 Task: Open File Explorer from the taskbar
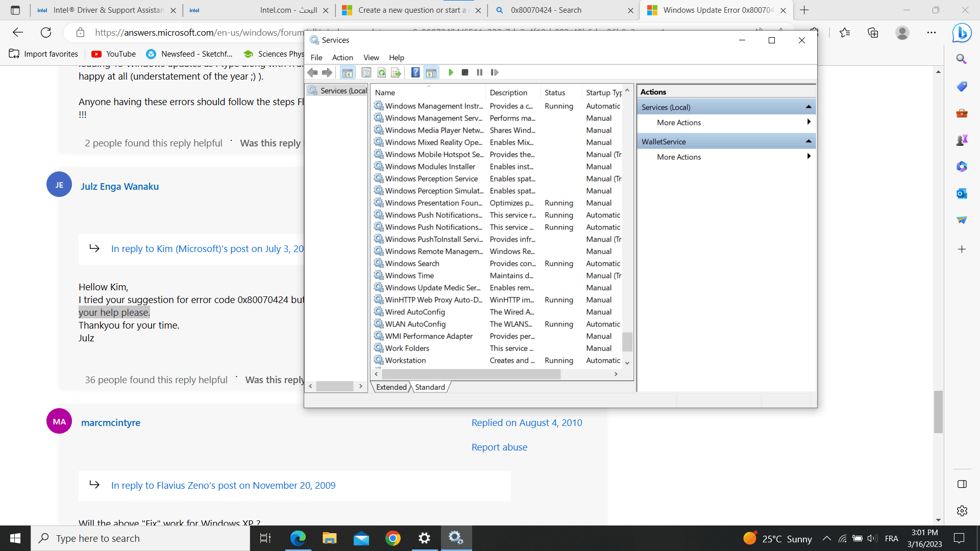[x=329, y=538]
